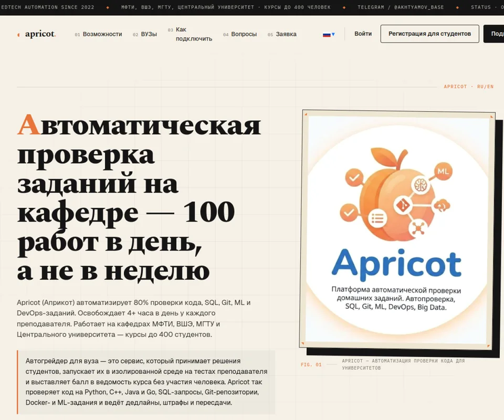
Task: Click the EDTECH AUTOMATION SINCE 2022 ticker text
Action: pos(48,7)
